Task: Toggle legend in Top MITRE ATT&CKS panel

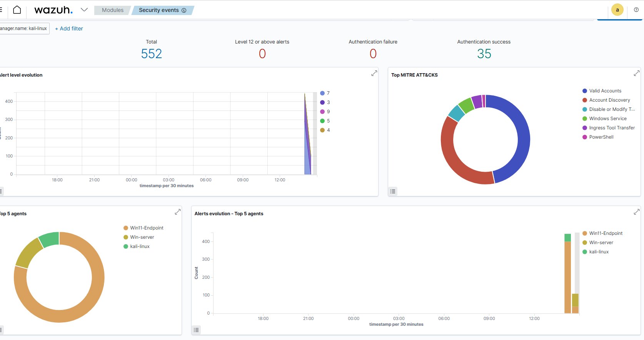Action: pyautogui.click(x=393, y=191)
